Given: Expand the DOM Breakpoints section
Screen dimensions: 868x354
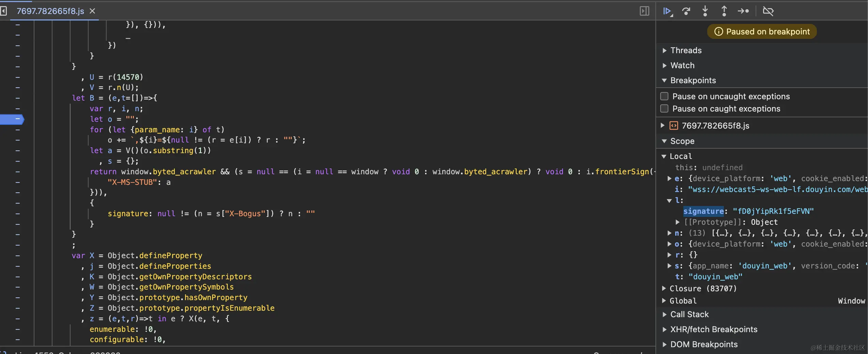Looking at the screenshot, I should (665, 344).
